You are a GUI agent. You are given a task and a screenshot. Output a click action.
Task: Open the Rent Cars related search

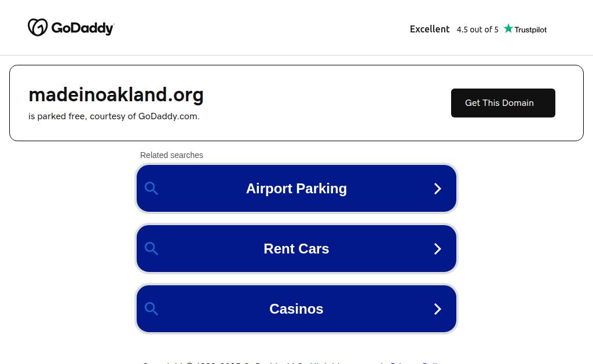(296, 248)
